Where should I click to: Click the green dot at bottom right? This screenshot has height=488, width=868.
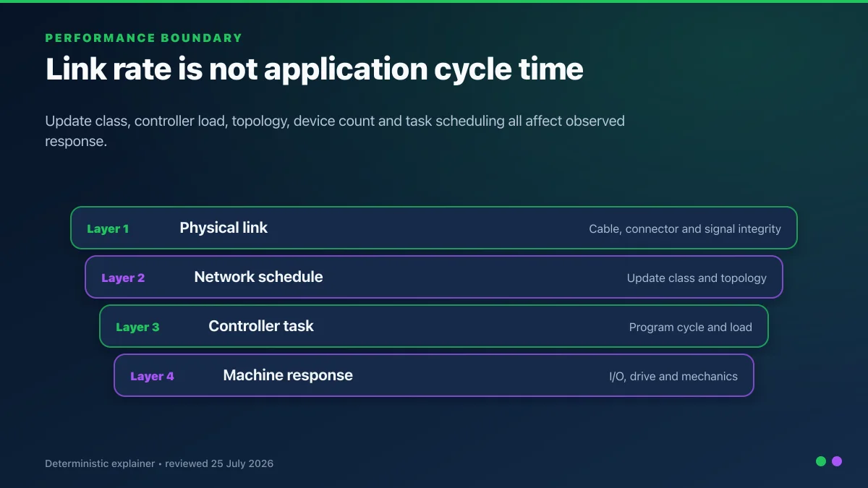coord(821,461)
